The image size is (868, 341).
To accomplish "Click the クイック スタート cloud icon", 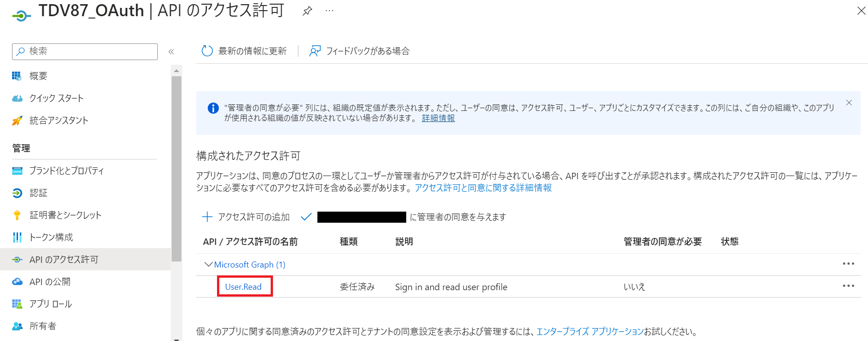I will click(17, 98).
